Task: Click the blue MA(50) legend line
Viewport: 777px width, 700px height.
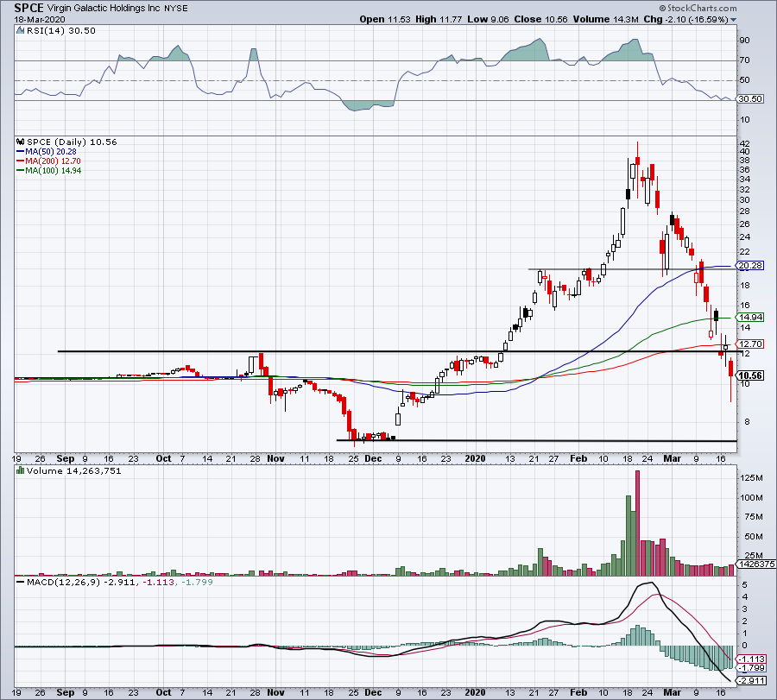Action: click(21, 152)
